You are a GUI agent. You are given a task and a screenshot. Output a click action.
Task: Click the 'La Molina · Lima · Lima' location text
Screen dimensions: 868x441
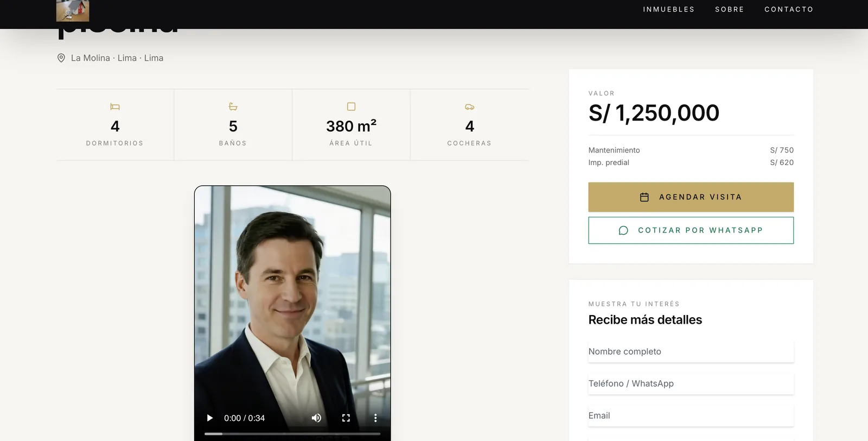117,58
